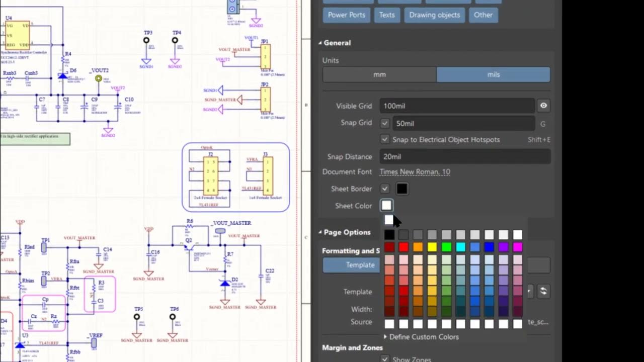
Task: Select the Q2 transistor symbol
Action: [x=190, y=248]
